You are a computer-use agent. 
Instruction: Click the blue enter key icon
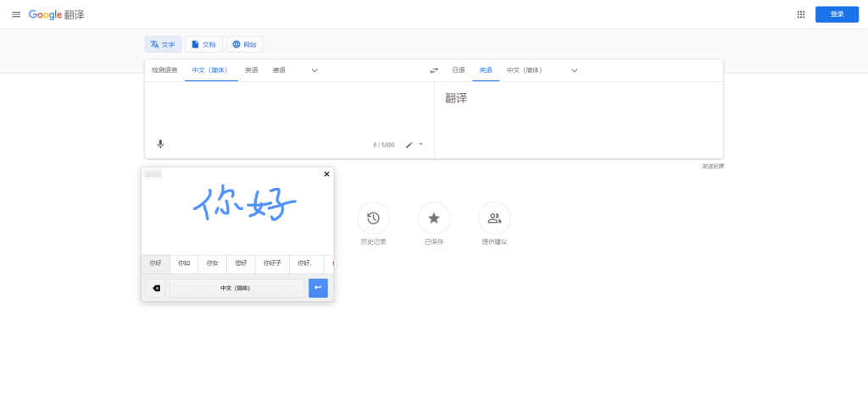[318, 288]
